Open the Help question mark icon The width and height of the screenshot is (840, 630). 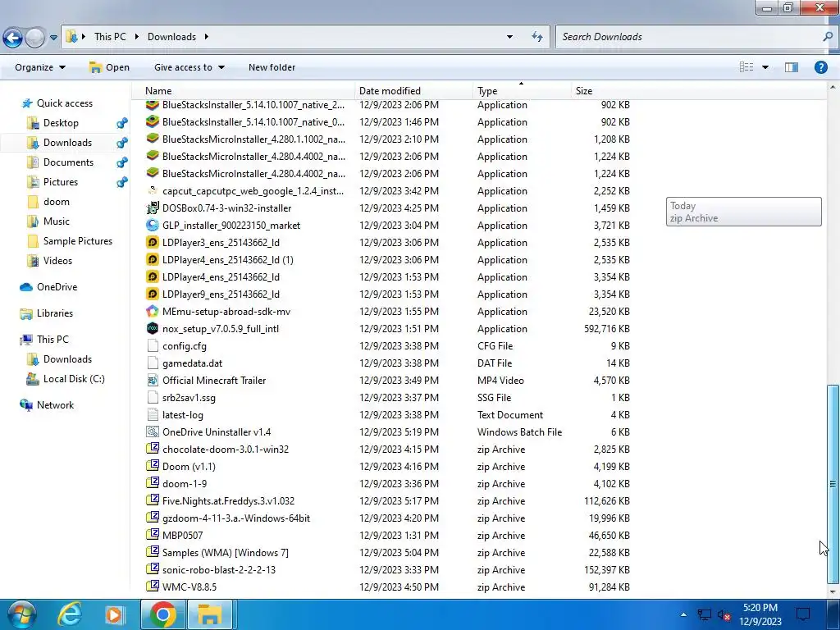coord(820,67)
